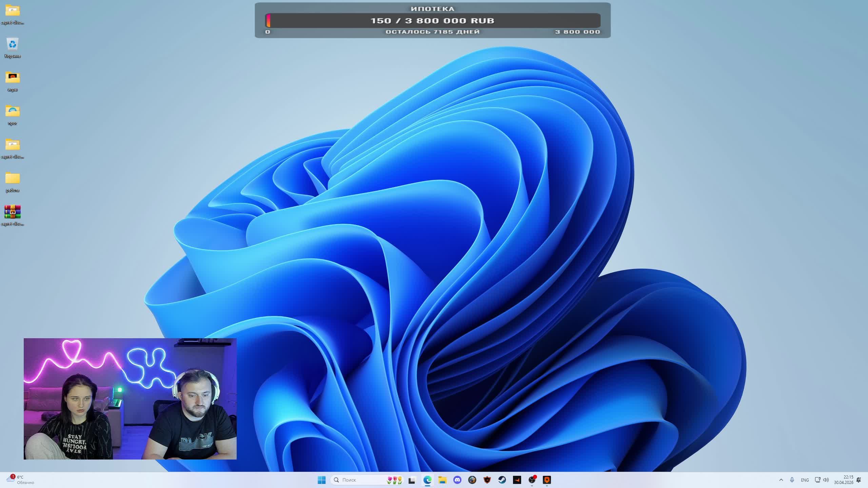Open Steam from the taskbar

[x=502, y=480]
